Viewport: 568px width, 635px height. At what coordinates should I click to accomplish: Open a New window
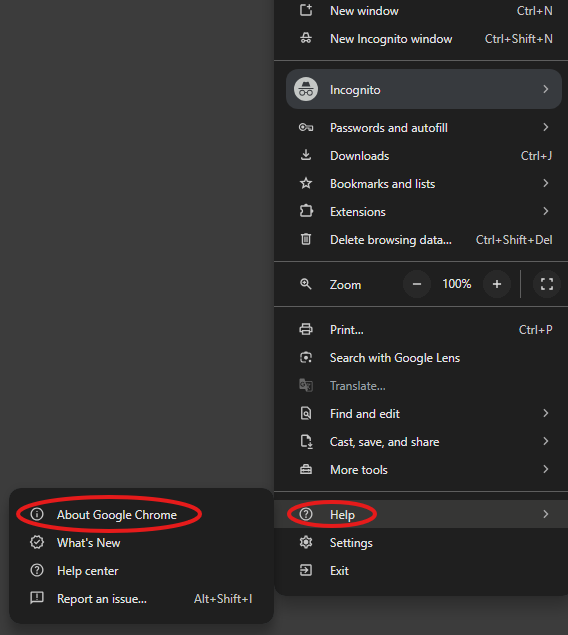click(x=421, y=11)
